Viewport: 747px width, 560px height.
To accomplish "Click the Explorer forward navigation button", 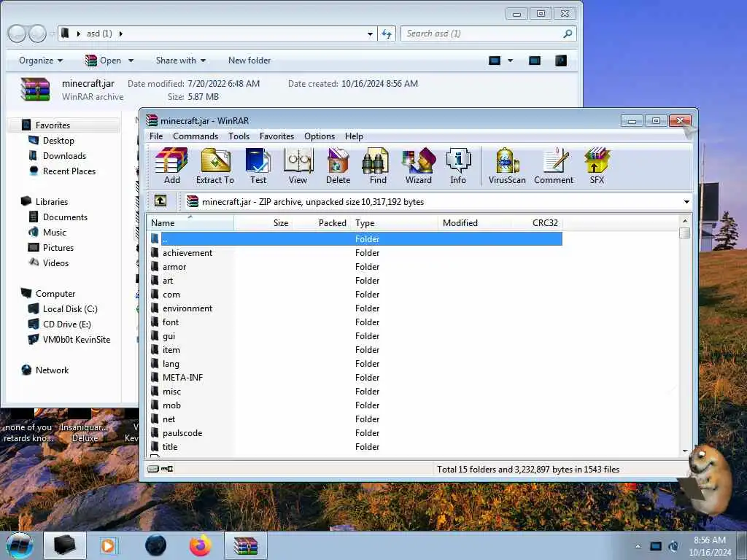I will pyautogui.click(x=37, y=34).
